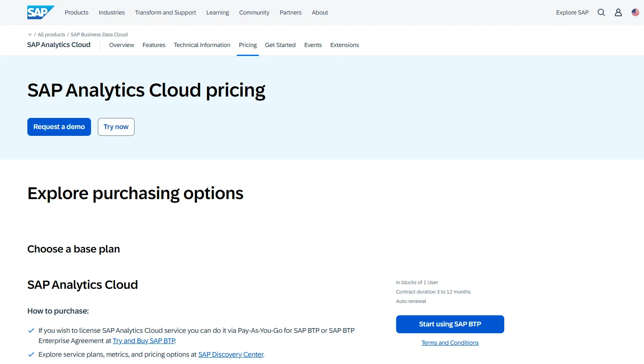This screenshot has width=644, height=364.
Task: Click the user account profile icon
Action: pyautogui.click(x=618, y=12)
